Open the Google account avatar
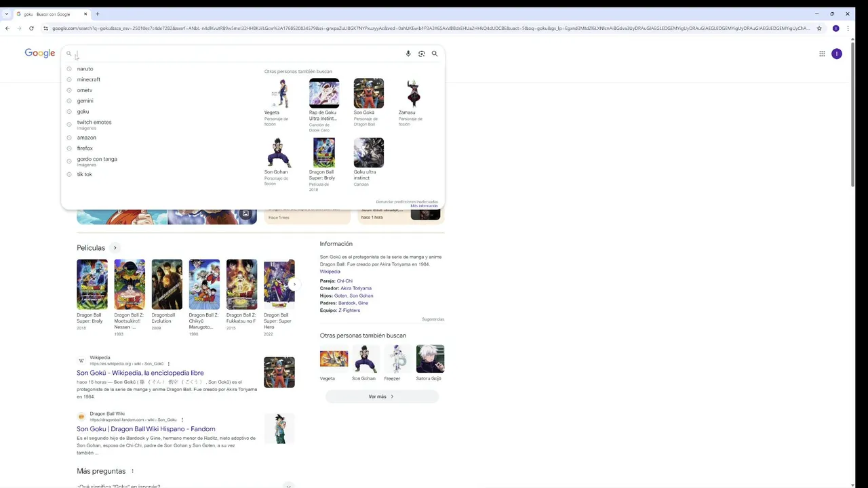The image size is (868, 488). [x=837, y=54]
